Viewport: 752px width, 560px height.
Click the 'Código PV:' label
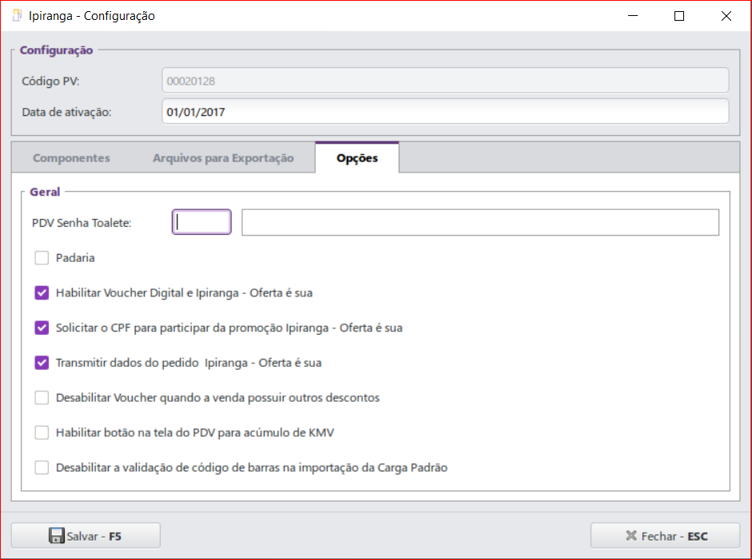pos(50,81)
